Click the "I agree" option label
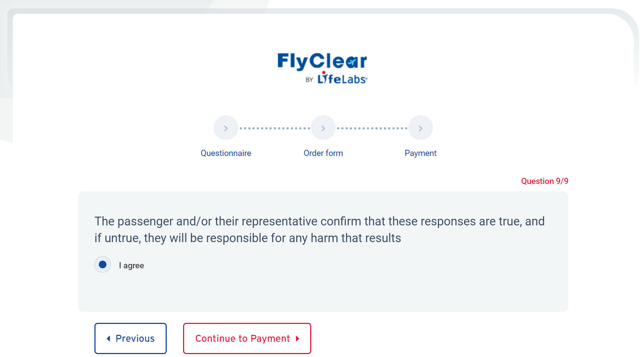 pyautogui.click(x=131, y=265)
